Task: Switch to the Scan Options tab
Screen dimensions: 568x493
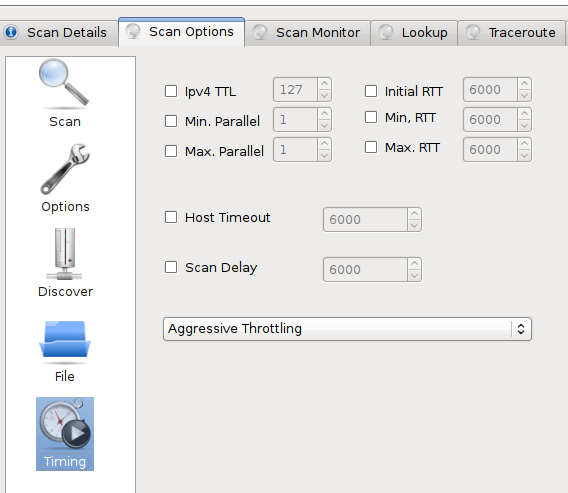Action: click(181, 32)
